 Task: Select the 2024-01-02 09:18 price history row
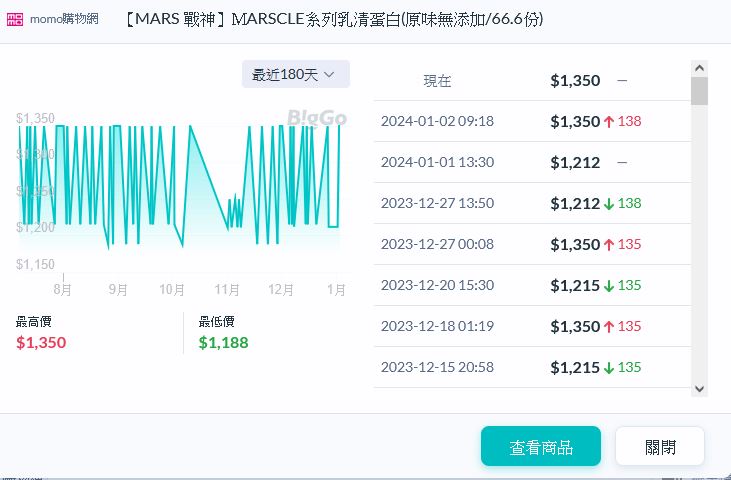pos(531,121)
